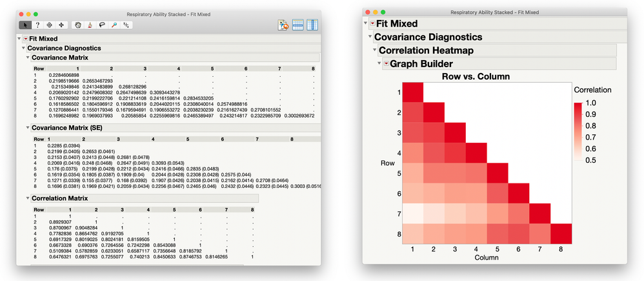
Task: Select the scroller move tool
Action: 61,25
